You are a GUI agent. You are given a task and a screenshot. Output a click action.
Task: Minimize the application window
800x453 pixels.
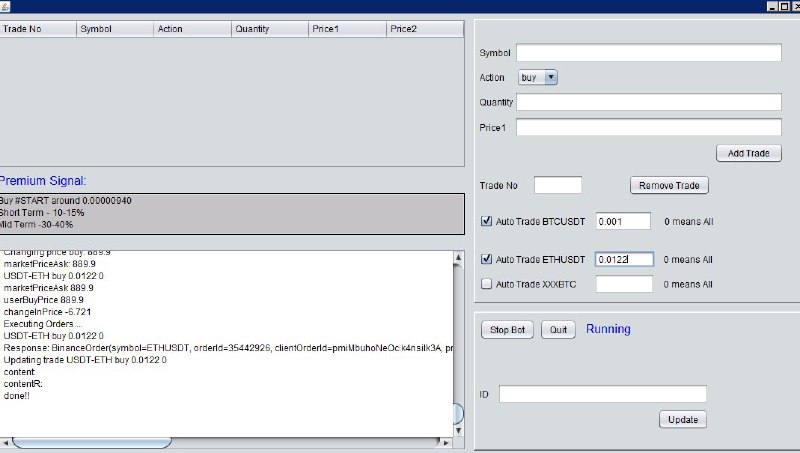(x=772, y=7)
